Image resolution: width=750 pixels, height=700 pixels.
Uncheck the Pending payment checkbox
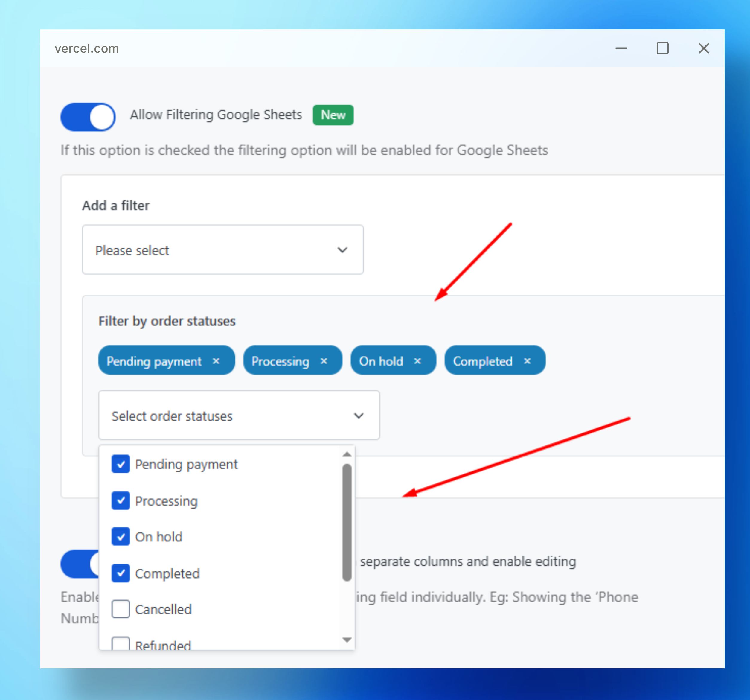121,464
